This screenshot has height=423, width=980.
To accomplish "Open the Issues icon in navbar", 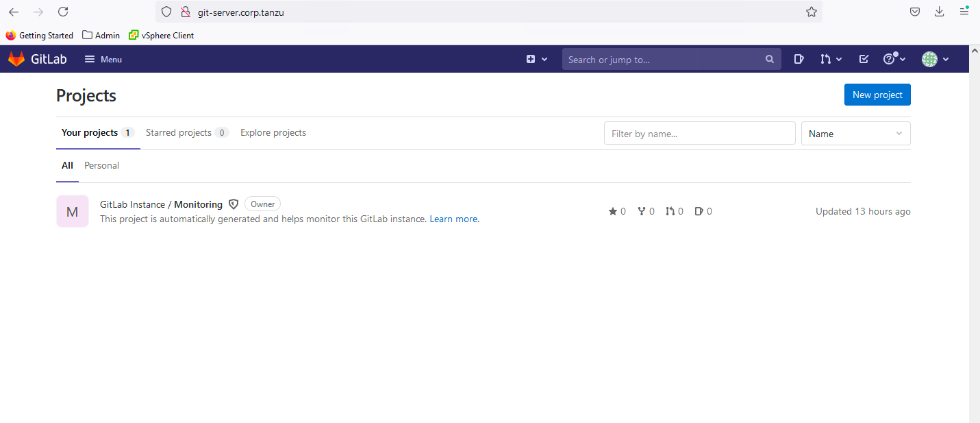I will point(799,60).
